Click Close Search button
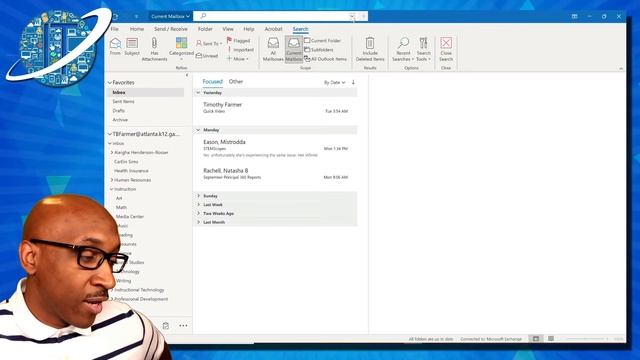640x360 pixels. tap(446, 49)
